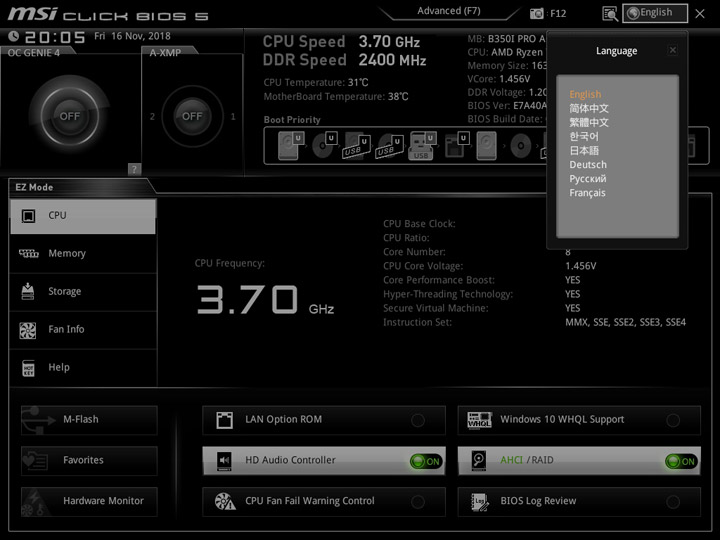
Task: Click the date Fri 16 Nov, 2018
Action: 132,36
